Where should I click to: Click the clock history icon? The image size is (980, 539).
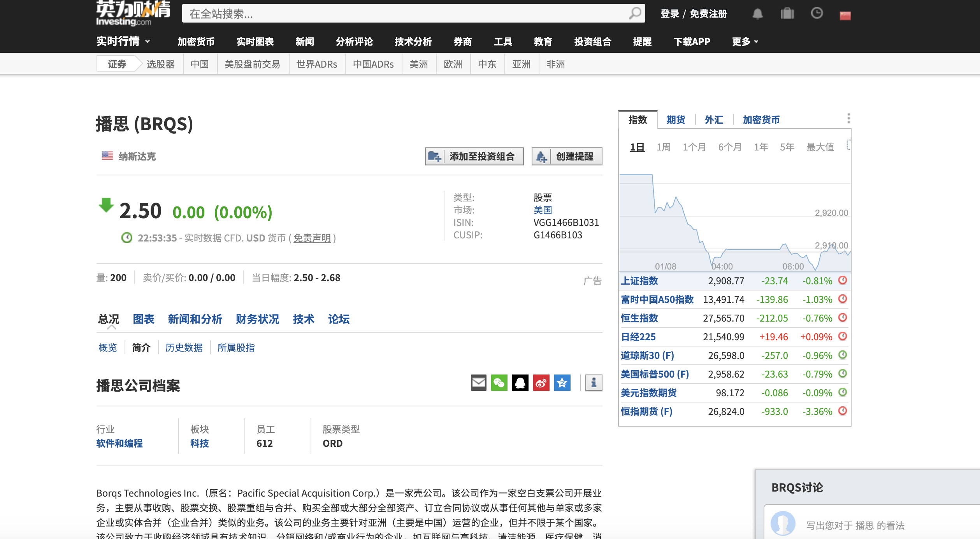pyautogui.click(x=817, y=13)
